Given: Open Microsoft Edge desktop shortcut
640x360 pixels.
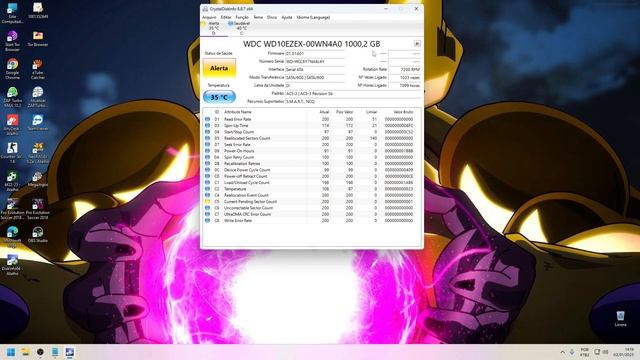Looking at the screenshot, I should [x=12, y=237].
